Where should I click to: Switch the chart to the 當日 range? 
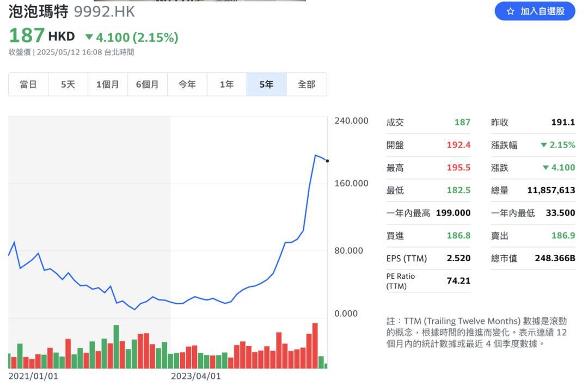28,84
